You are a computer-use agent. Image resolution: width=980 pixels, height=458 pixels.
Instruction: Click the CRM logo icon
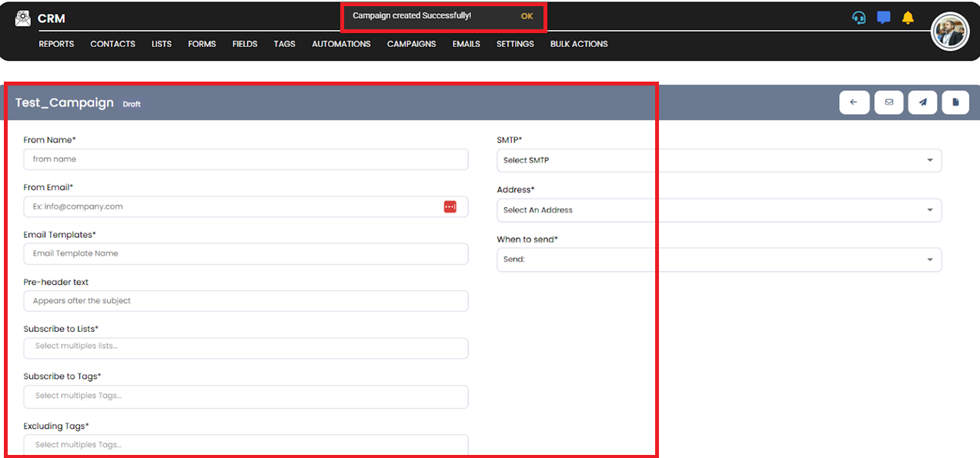[x=23, y=18]
